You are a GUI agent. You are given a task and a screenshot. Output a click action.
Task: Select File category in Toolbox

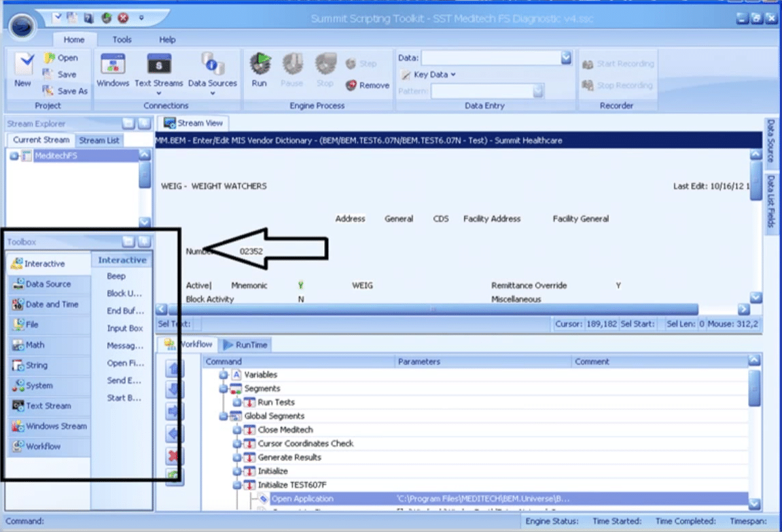tap(48, 325)
